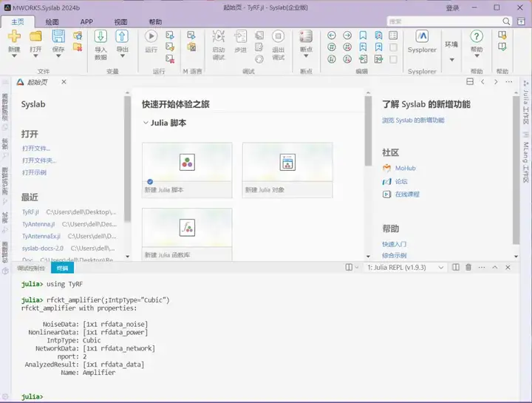
Task: Click the circled left-arrow back icon
Action: (332, 35)
